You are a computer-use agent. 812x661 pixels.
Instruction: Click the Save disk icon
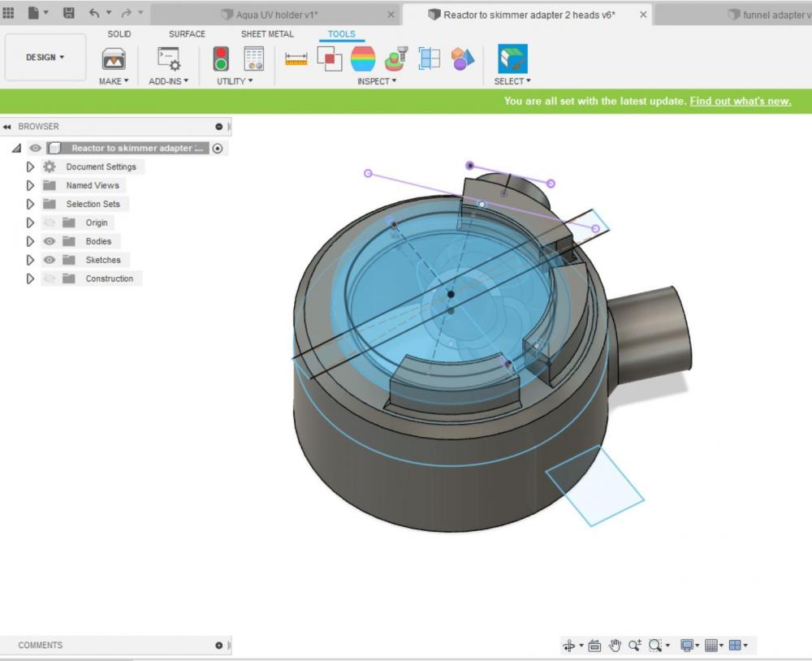[69, 13]
